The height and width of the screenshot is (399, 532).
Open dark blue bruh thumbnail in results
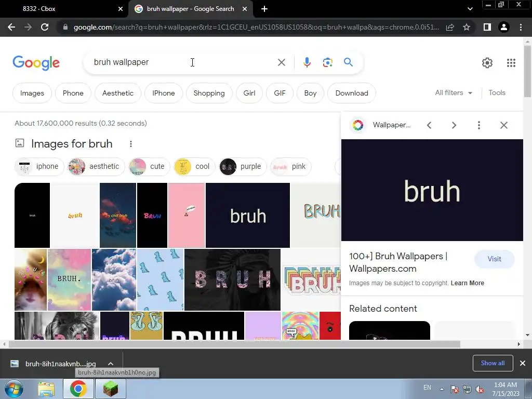coord(248,215)
